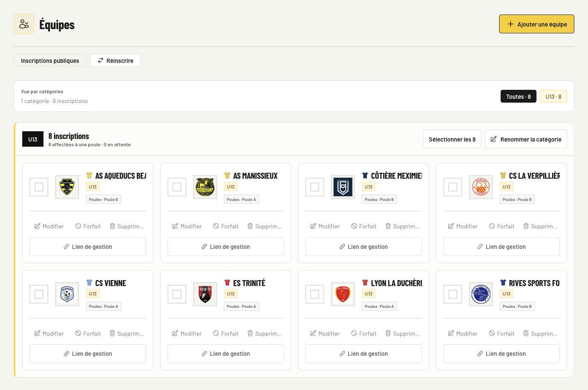Image resolution: width=588 pixels, height=390 pixels.
Task: Click Modifier on CS Vienne card
Action: 49,334
